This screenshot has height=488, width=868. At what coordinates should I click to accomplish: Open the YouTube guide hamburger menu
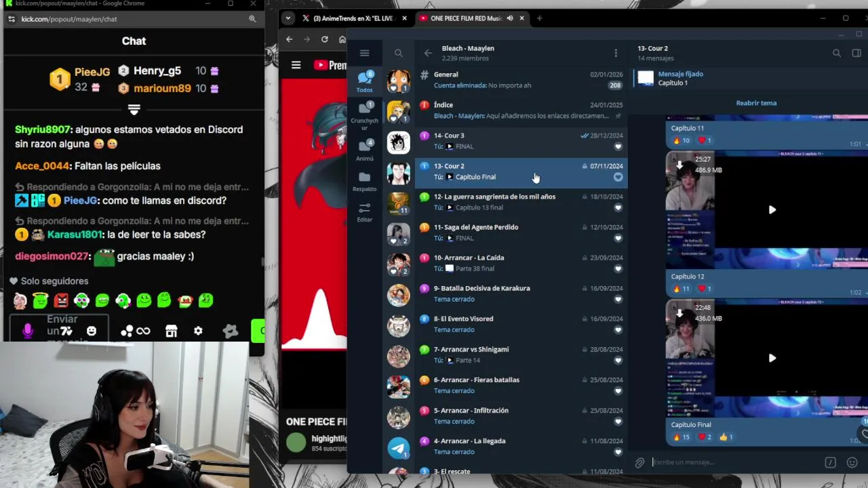296,65
